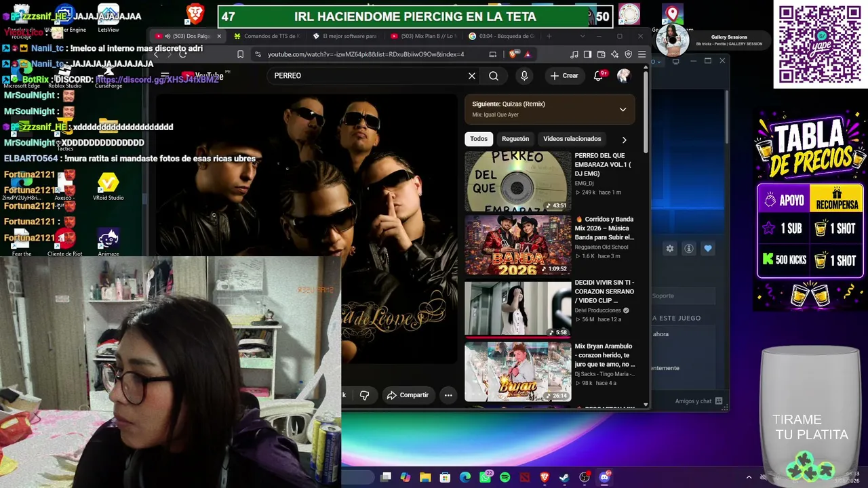Open Discord from the taskbar
The height and width of the screenshot is (488, 868).
(x=604, y=477)
